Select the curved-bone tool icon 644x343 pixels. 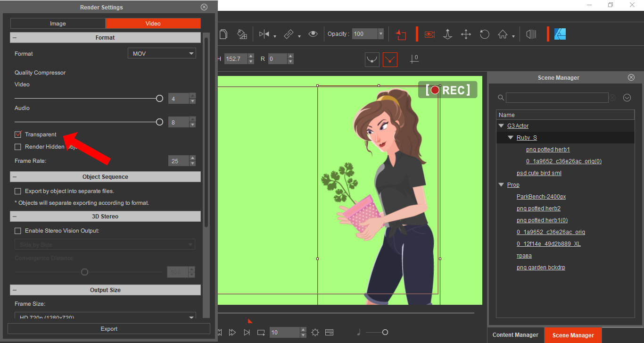372,59
